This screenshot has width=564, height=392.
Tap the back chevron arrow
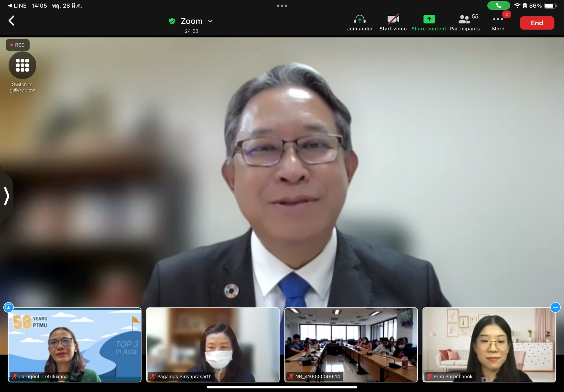coord(12,21)
